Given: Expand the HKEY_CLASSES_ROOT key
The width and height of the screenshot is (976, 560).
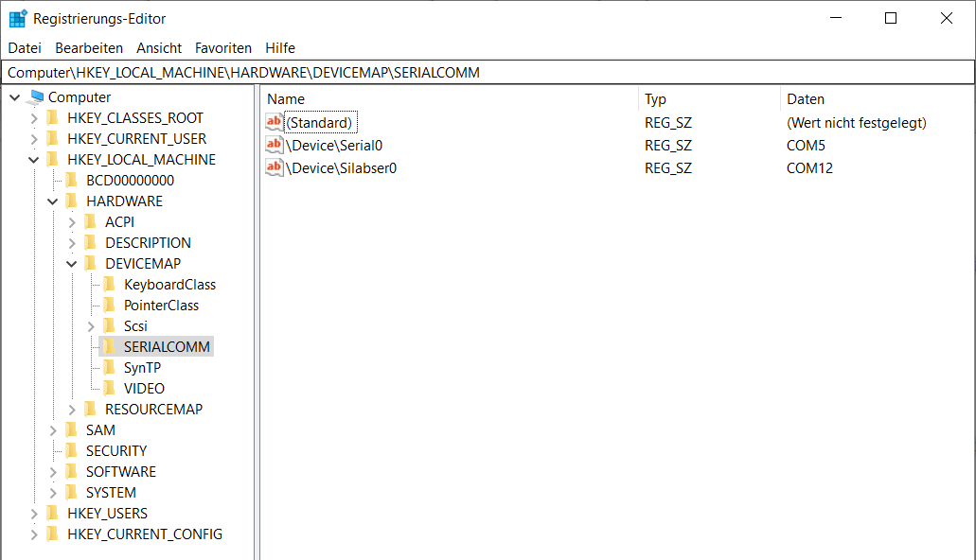Looking at the screenshot, I should pyautogui.click(x=34, y=118).
